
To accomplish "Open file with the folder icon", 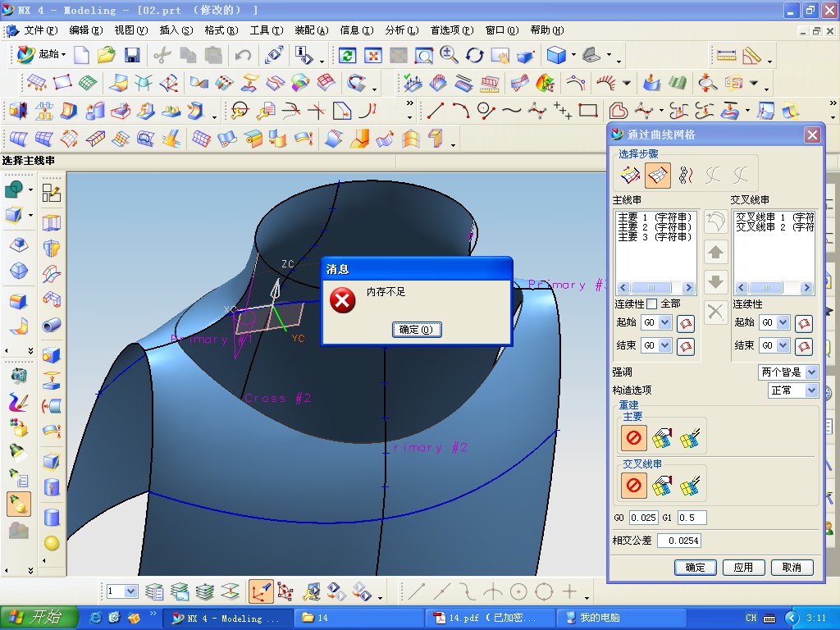I will pos(106,55).
